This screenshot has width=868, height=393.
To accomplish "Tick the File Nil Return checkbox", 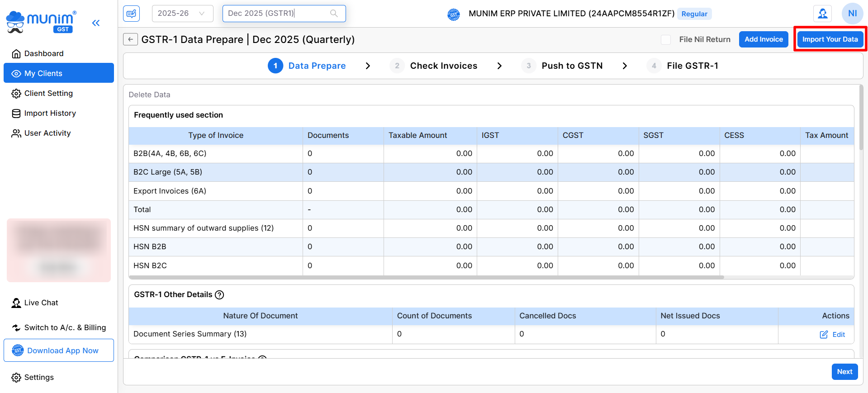I will click(666, 40).
